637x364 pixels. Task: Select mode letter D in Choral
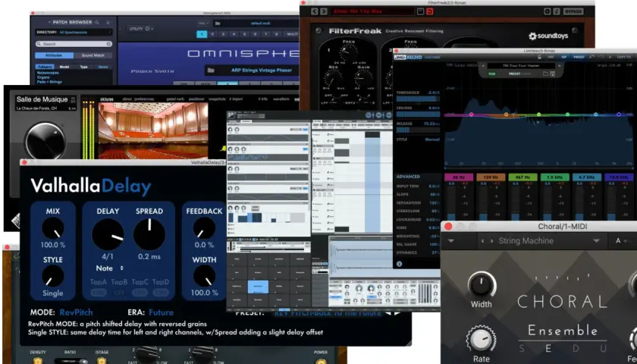coord(576,348)
